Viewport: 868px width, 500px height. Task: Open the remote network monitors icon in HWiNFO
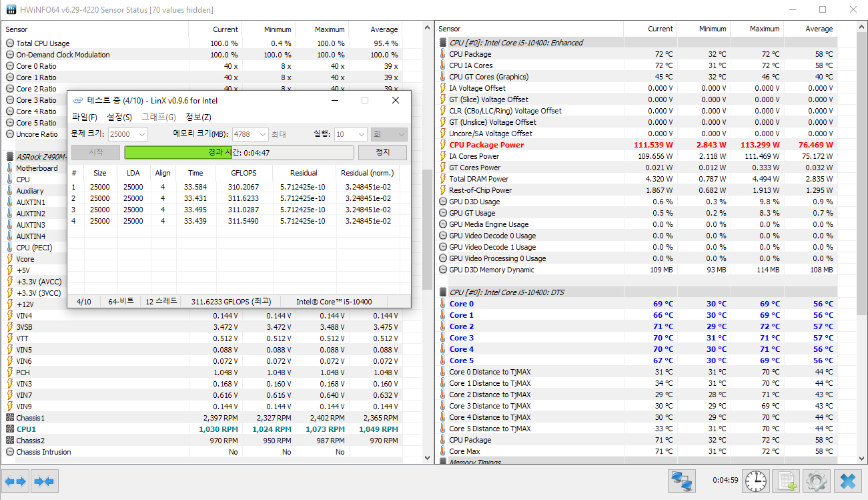[681, 481]
